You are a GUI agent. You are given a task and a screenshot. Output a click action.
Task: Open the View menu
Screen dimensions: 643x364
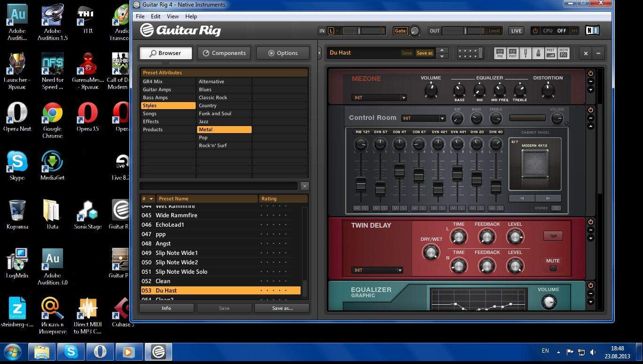point(173,16)
